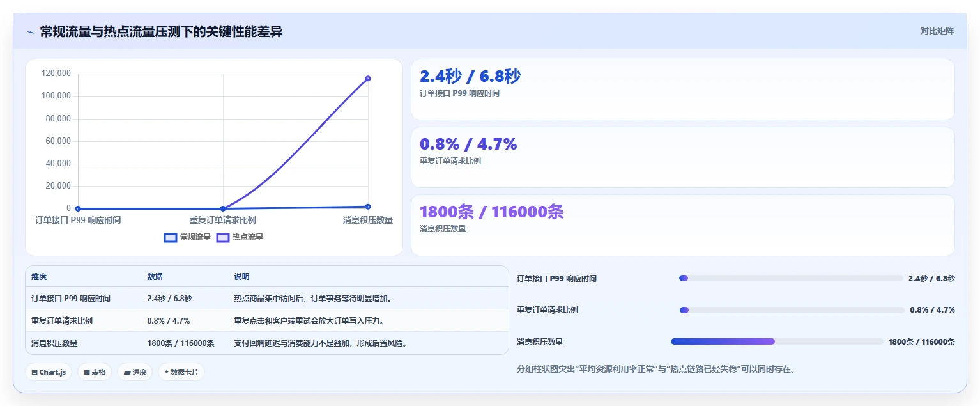
Task: Click table data cell 1800条 / 116000条
Action: coord(181,343)
